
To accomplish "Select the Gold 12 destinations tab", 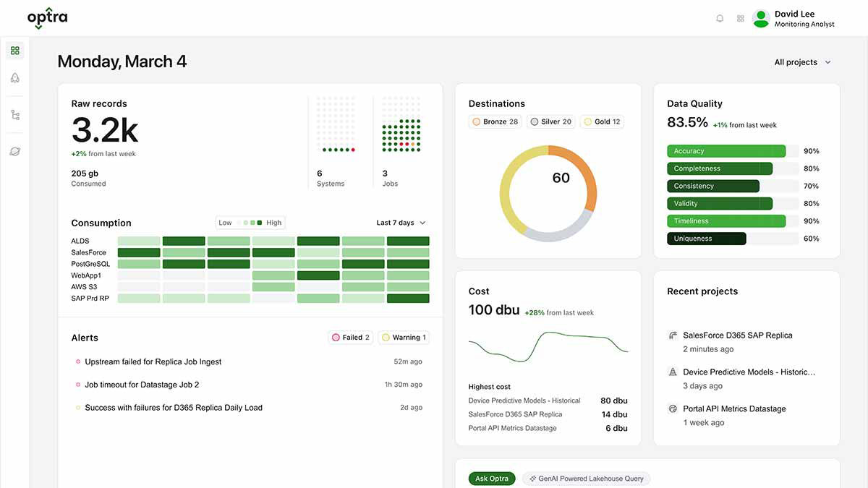I will coord(602,121).
